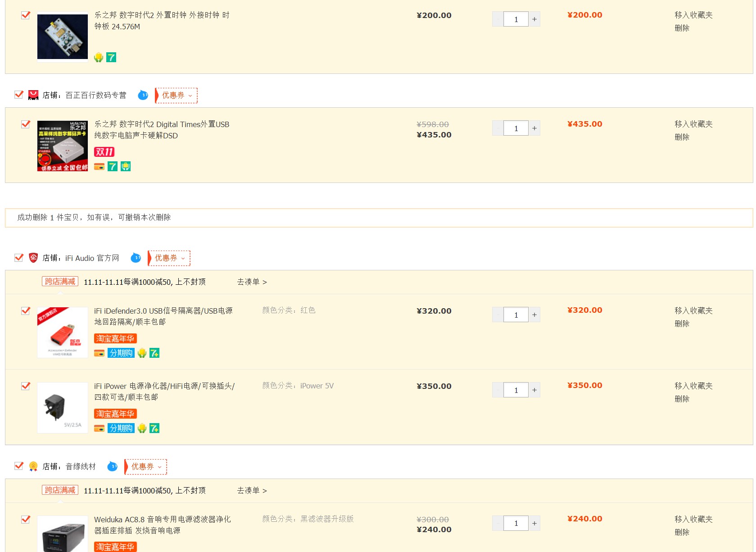Click the 淘宝嘉年华 badge on the Weiduka AC8.8 item
This screenshot has height=552, width=756.
pos(115,547)
